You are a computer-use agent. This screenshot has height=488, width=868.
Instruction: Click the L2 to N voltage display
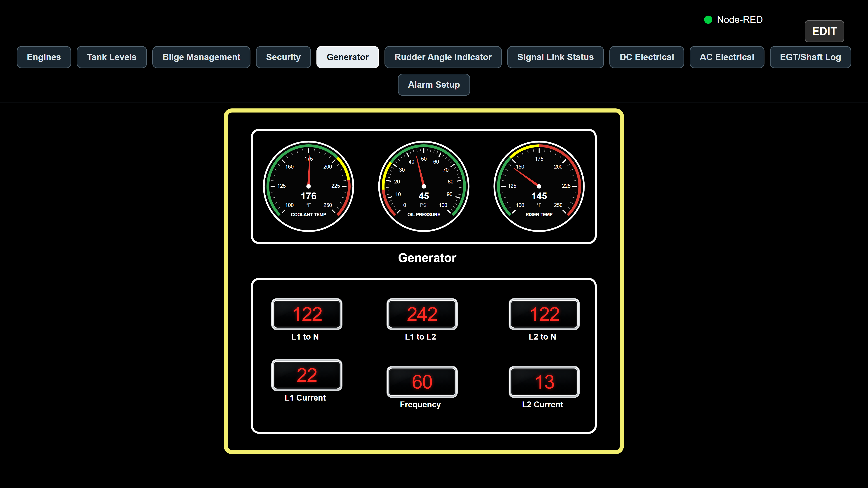coord(544,314)
